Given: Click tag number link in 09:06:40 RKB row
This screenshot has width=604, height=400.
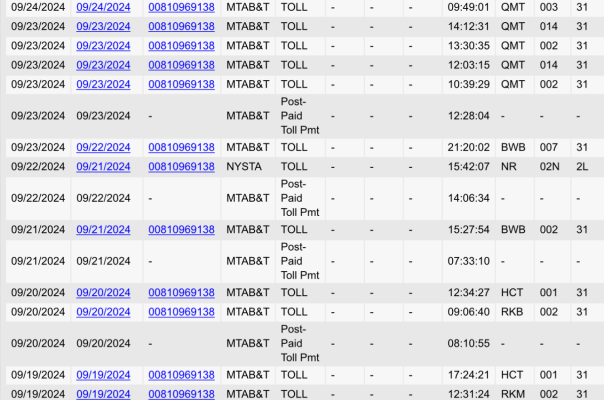Looking at the screenshot, I should (x=181, y=311).
